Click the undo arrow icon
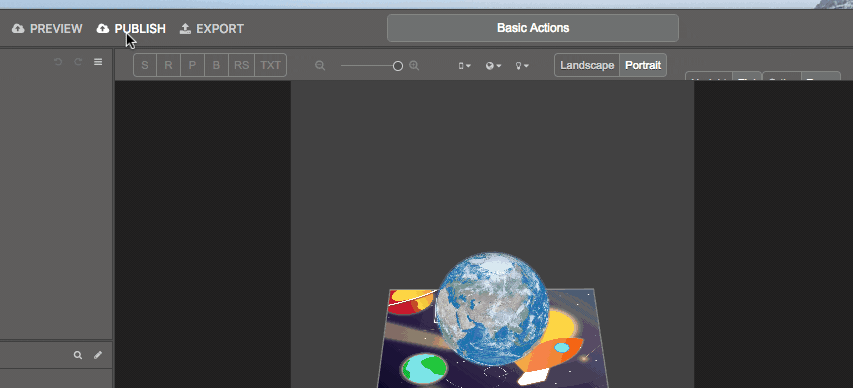Viewport: 853px width, 388px height. pos(58,62)
